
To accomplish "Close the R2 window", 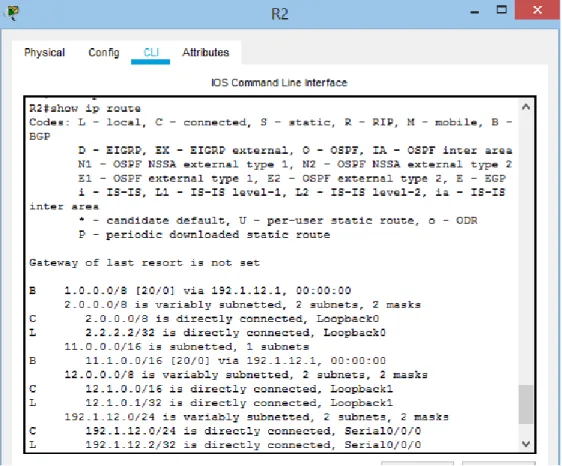I will click(537, 10).
